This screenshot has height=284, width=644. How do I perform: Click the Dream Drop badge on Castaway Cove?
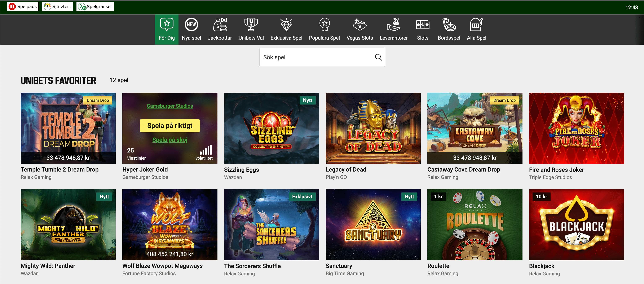[504, 100]
